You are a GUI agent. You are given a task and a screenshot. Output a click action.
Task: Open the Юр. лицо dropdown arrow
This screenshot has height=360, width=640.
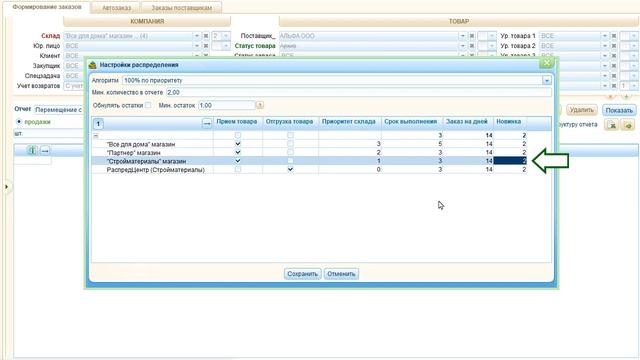coord(196,46)
